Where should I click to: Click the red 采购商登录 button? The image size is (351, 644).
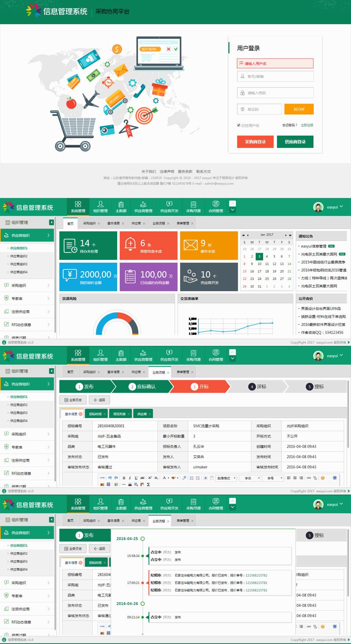point(255,141)
